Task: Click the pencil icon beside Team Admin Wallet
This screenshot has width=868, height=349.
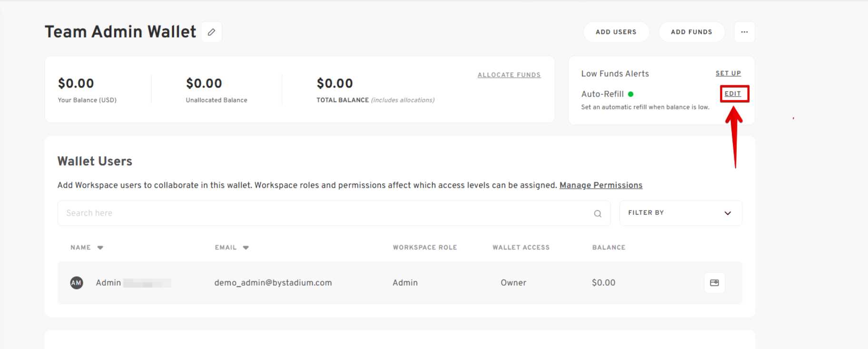Action: tap(211, 32)
